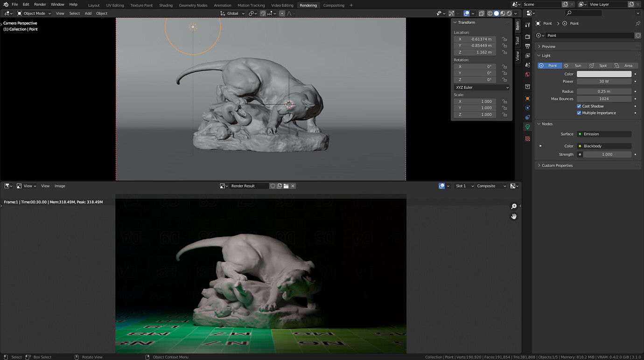Toggle X-ray mode in viewport header
The width and height of the screenshot is (644, 360).
pos(482,14)
